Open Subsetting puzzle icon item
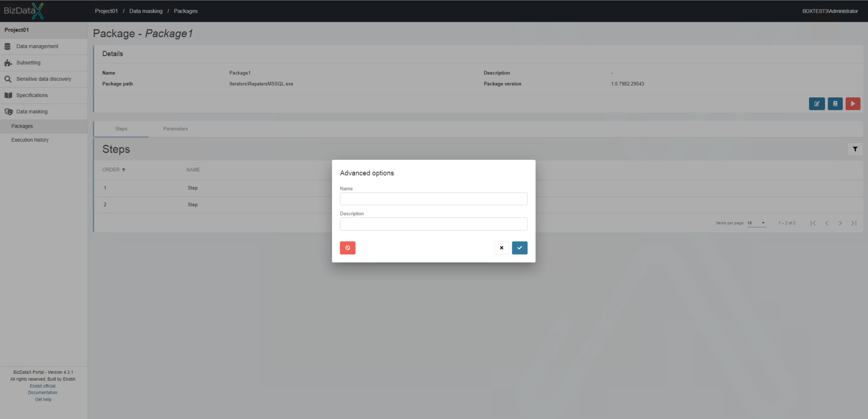Screen dimensions: 868x419 pyautogui.click(x=43, y=63)
